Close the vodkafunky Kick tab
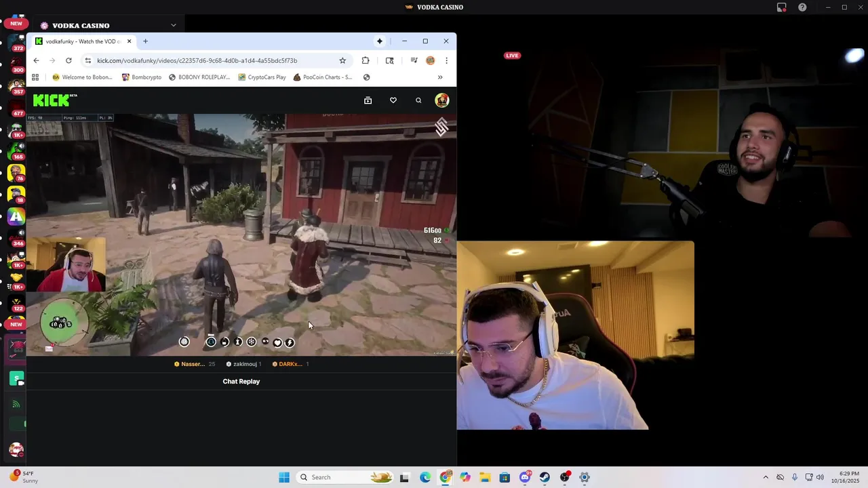 click(129, 41)
